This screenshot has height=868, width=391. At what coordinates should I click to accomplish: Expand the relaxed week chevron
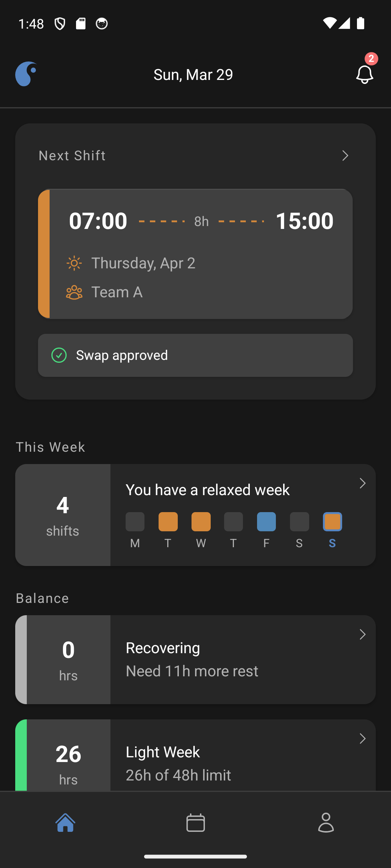coord(362,484)
